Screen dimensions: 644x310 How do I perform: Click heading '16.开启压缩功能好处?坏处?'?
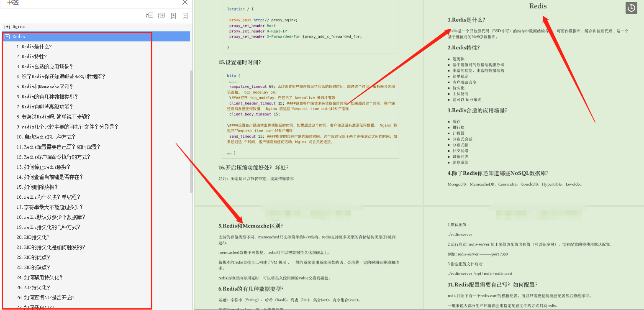click(253, 168)
